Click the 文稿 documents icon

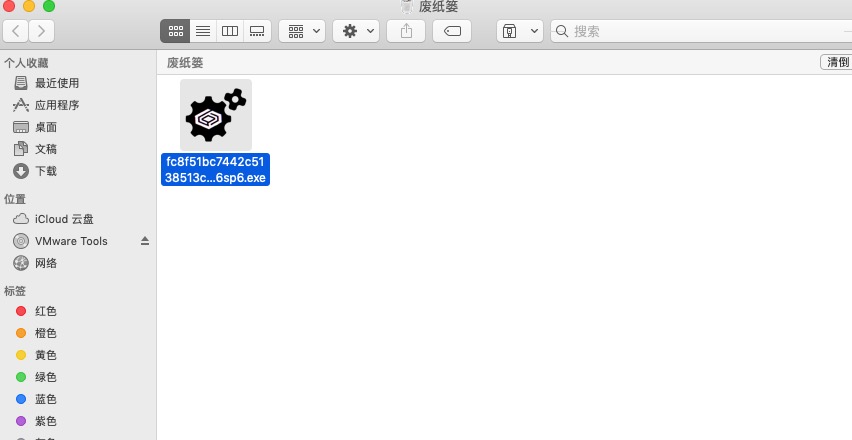(x=21, y=149)
